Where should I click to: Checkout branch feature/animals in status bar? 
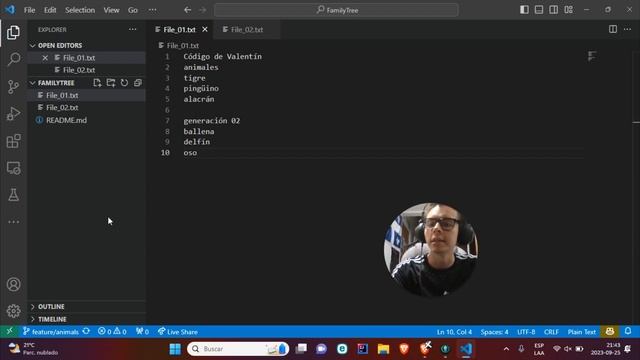tap(51, 332)
